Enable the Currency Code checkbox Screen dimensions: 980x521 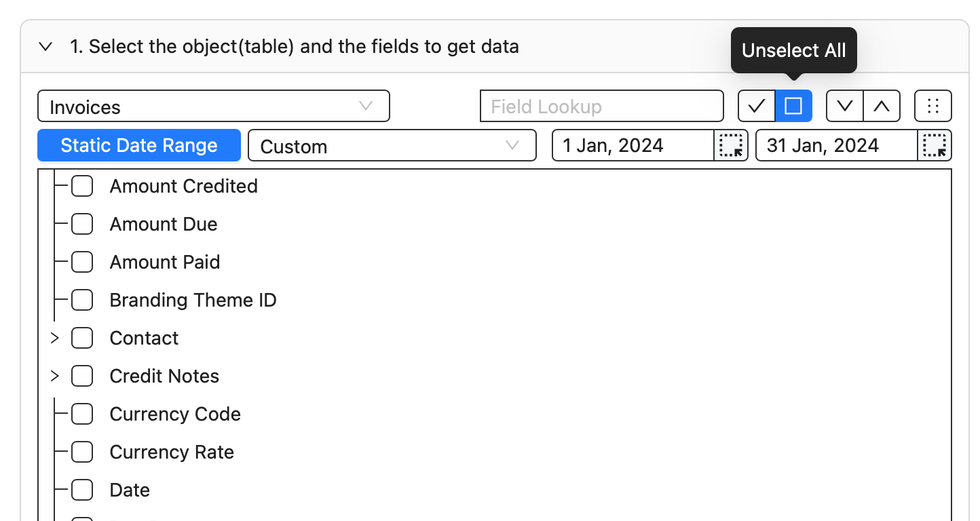coord(82,414)
